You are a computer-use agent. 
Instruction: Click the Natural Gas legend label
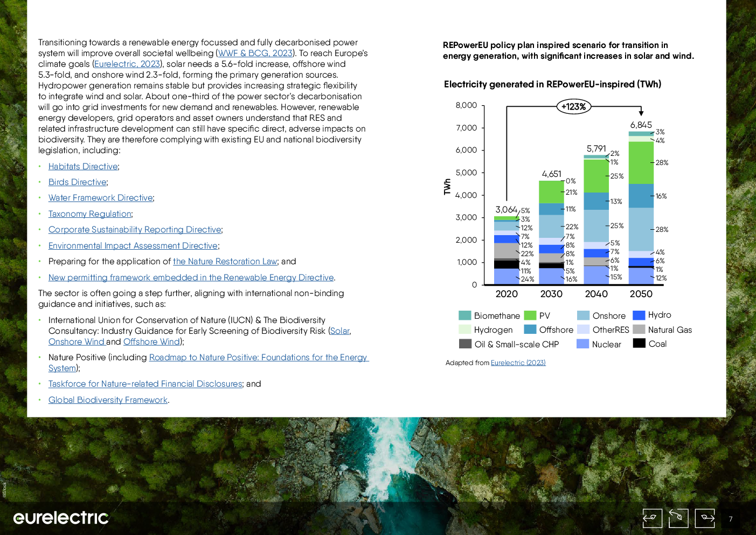point(670,330)
